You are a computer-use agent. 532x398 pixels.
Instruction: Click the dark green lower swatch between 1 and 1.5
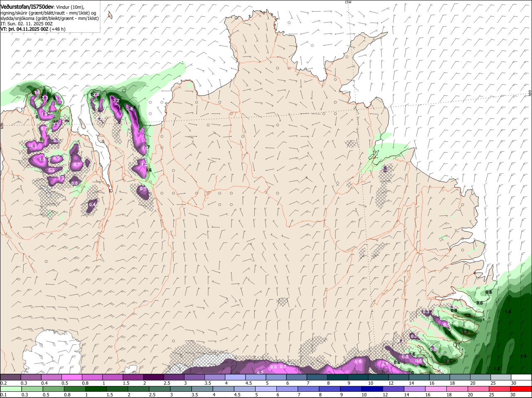[x=96, y=389]
